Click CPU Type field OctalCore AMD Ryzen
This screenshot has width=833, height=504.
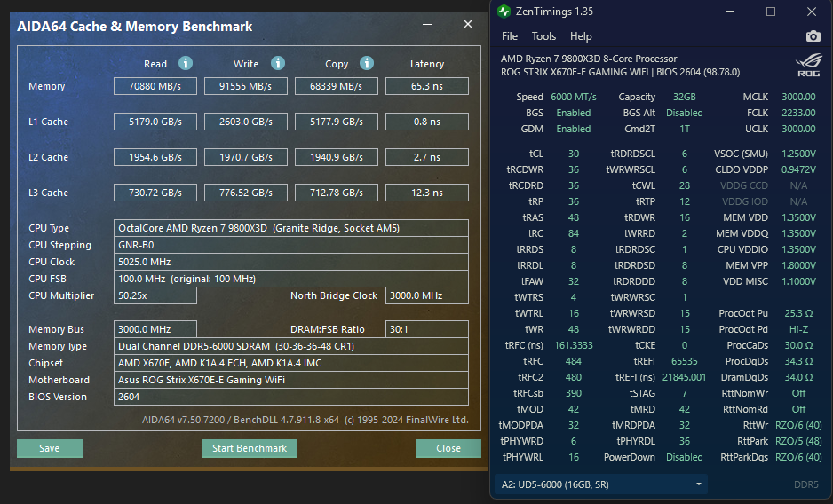tap(291, 228)
